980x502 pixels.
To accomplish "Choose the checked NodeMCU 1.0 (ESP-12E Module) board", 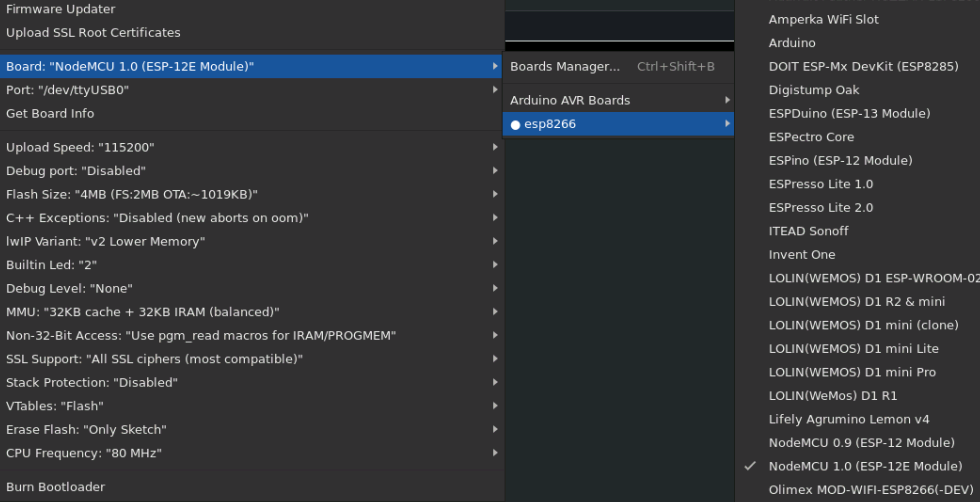I will coord(865,466).
